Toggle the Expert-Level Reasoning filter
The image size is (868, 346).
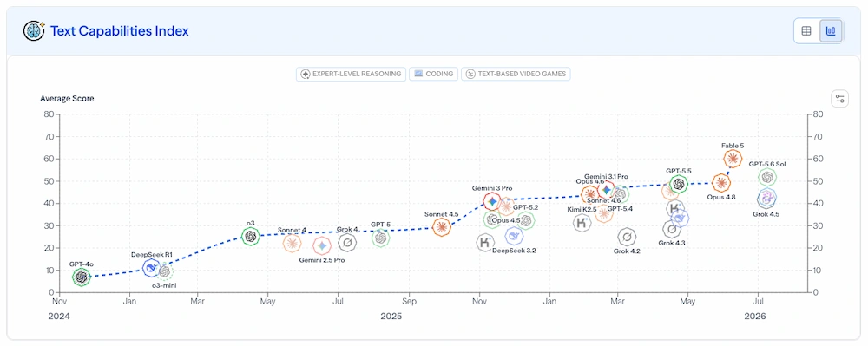click(x=351, y=74)
